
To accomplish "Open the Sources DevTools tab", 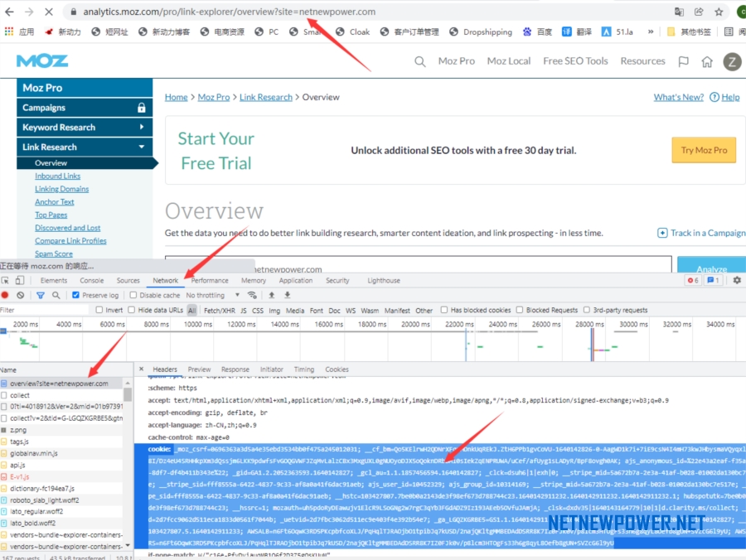I will pyautogui.click(x=128, y=281).
